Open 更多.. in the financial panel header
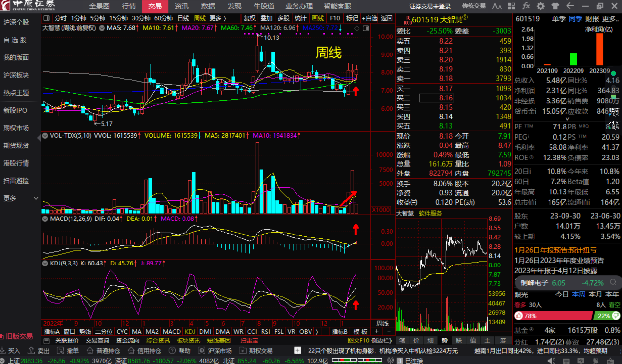Image resolution: width=622 pixels, height=364 pixels. pyautogui.click(x=611, y=19)
